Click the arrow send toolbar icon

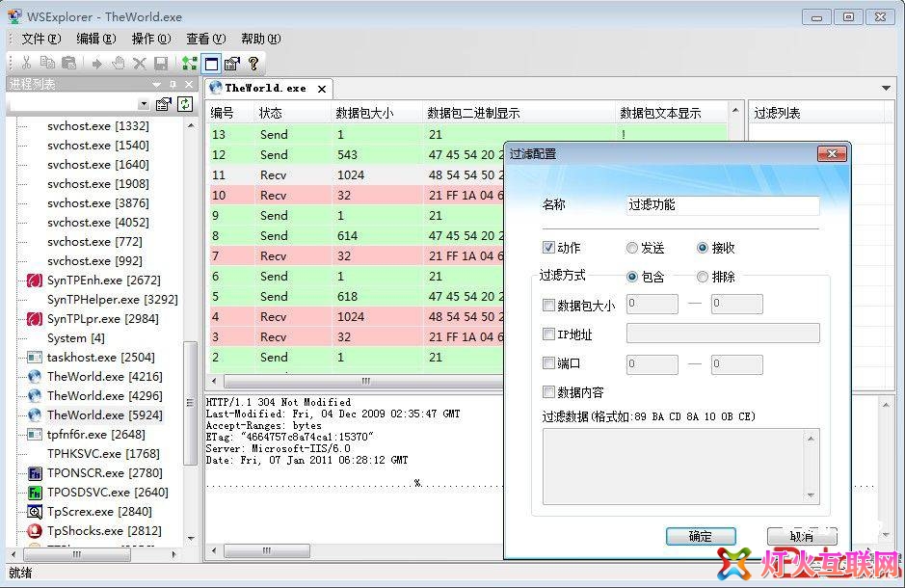coord(97,64)
